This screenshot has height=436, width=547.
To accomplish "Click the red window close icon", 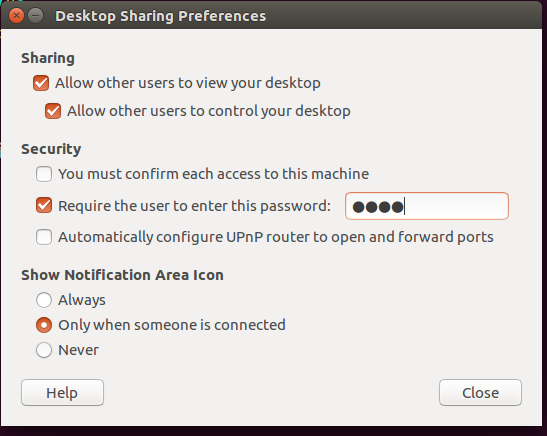I will pyautogui.click(x=16, y=16).
